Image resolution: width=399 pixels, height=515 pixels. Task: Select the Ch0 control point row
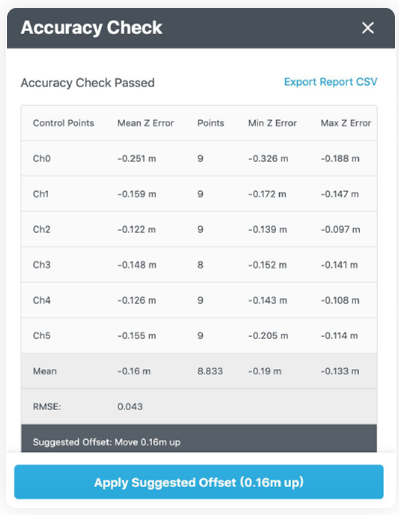point(199,158)
